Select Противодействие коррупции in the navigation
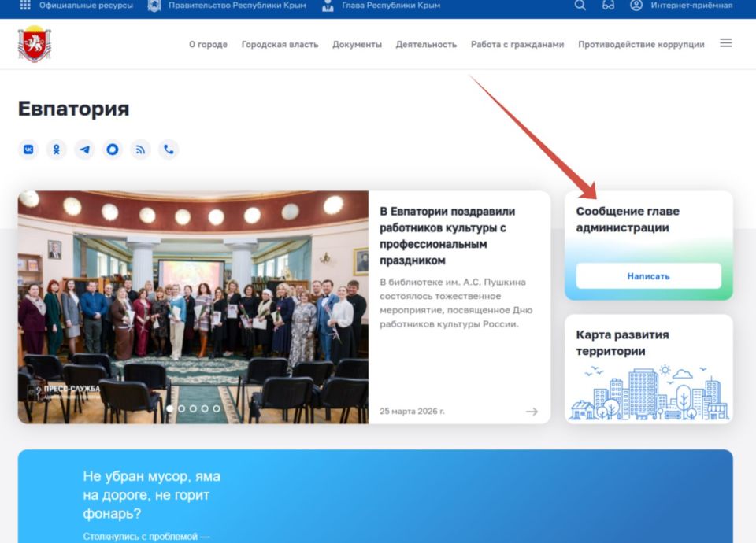756x543 pixels. [x=641, y=45]
